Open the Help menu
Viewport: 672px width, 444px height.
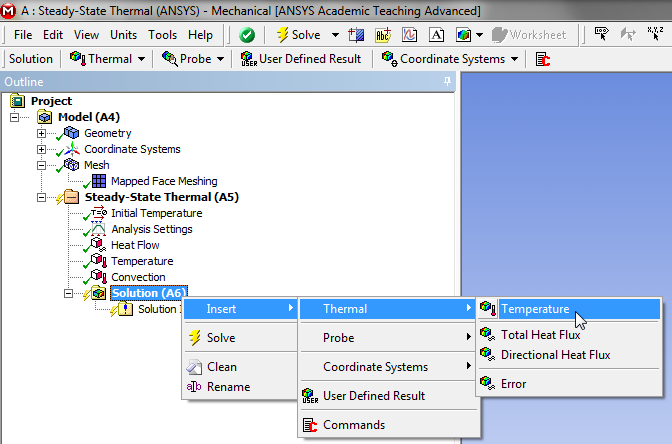(x=200, y=35)
